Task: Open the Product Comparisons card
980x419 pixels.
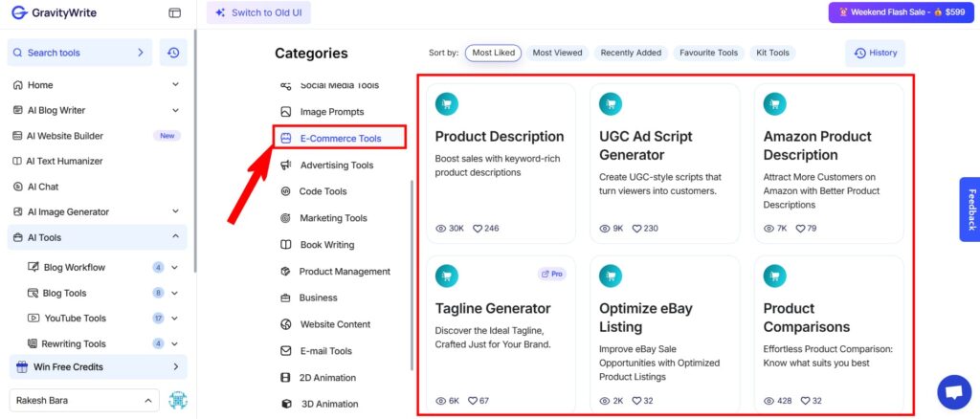Action: (829, 334)
